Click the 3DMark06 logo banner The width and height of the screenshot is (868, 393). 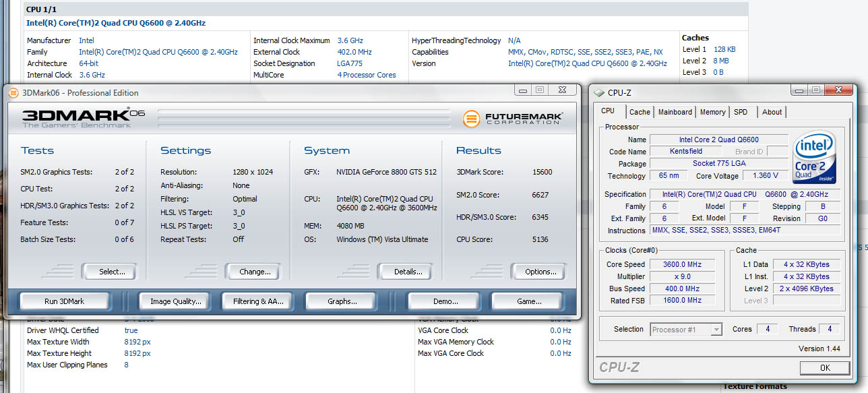point(84,119)
